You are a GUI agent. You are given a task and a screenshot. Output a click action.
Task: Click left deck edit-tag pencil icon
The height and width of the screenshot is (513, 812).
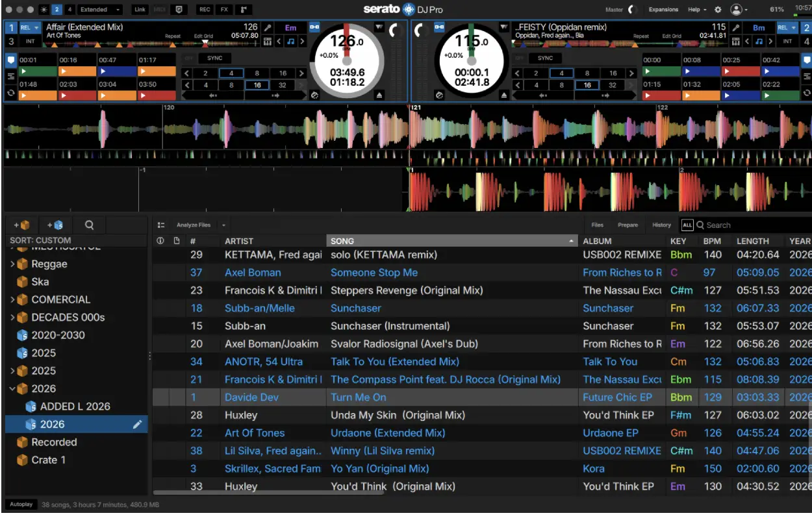(267, 28)
